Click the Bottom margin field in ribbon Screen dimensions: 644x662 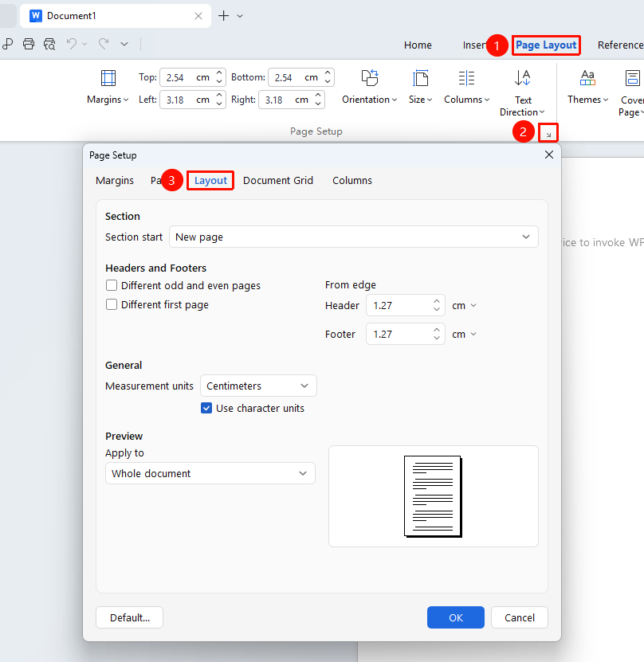click(x=301, y=77)
